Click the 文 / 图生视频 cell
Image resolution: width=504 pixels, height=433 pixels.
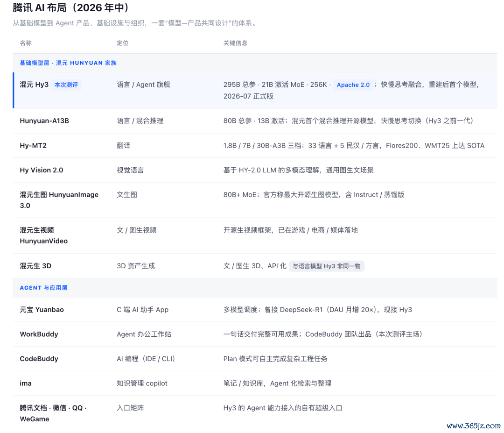(137, 230)
